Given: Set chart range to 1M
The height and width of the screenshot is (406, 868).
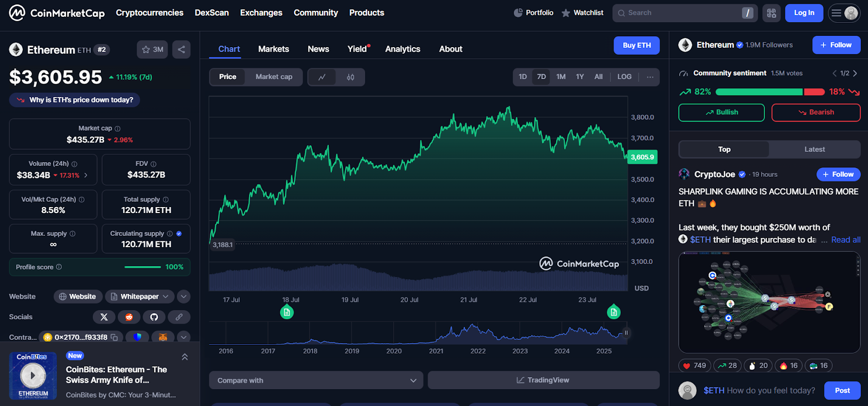Looking at the screenshot, I should [561, 77].
